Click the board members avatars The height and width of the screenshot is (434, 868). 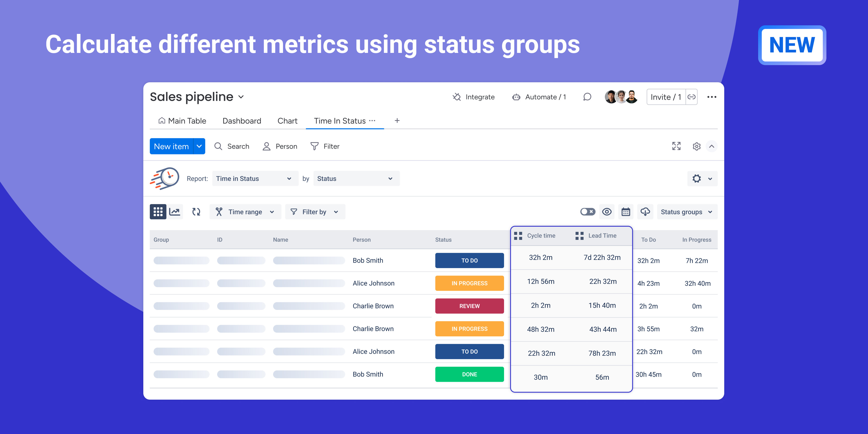(x=621, y=97)
